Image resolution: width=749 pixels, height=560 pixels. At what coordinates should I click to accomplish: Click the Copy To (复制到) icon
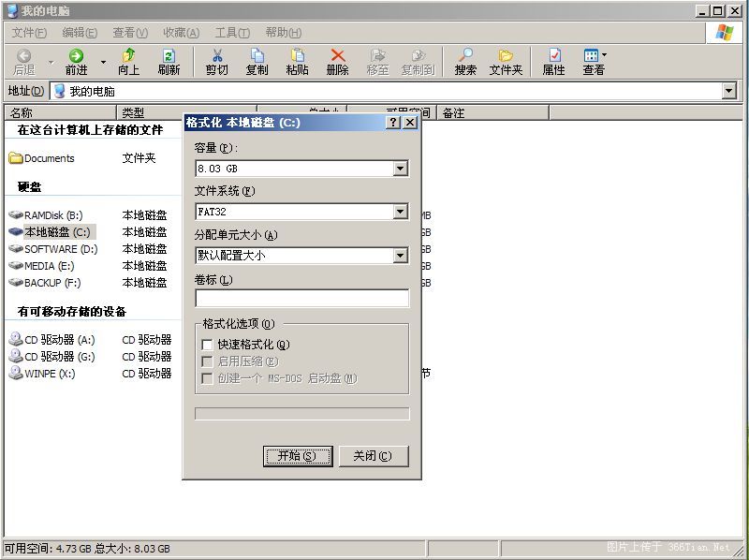418,55
